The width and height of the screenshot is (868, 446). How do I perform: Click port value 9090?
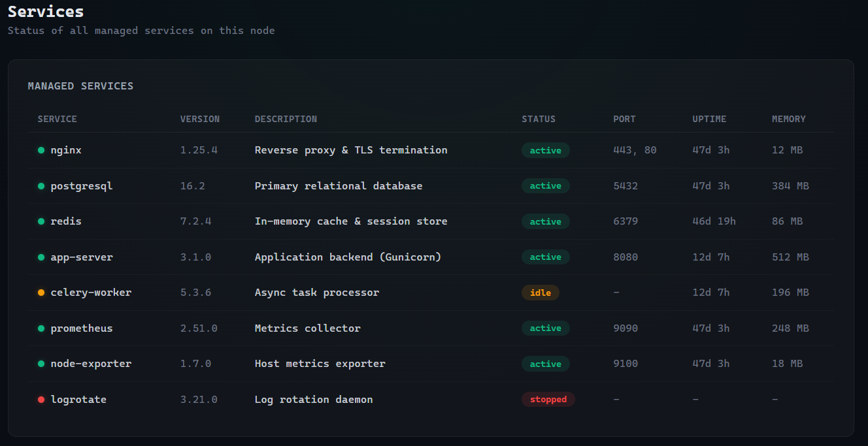(626, 328)
